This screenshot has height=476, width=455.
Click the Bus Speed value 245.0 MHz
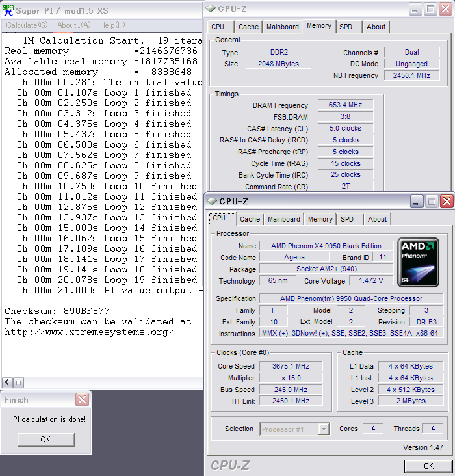pos(291,390)
